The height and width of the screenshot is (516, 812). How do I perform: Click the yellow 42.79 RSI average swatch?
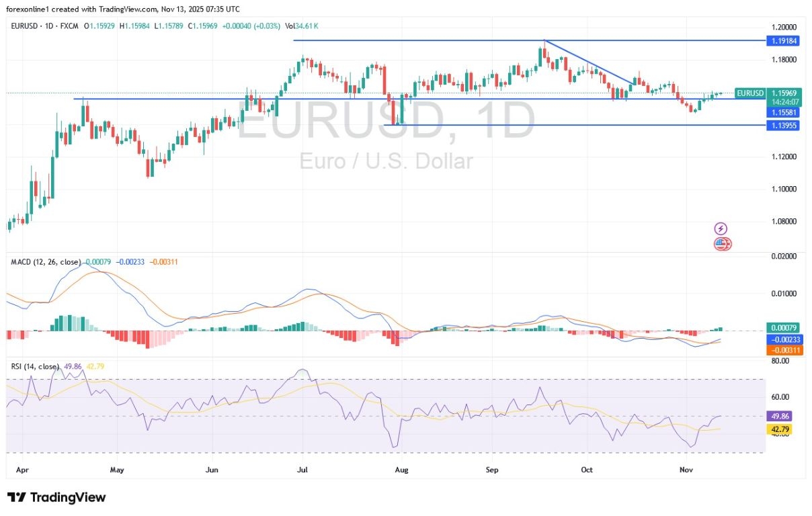[x=778, y=427]
